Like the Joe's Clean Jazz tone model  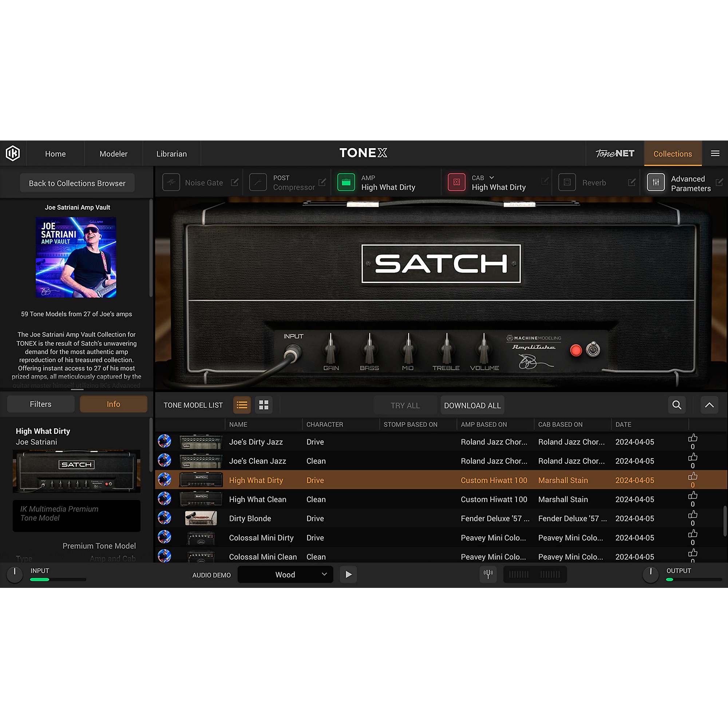click(x=693, y=457)
